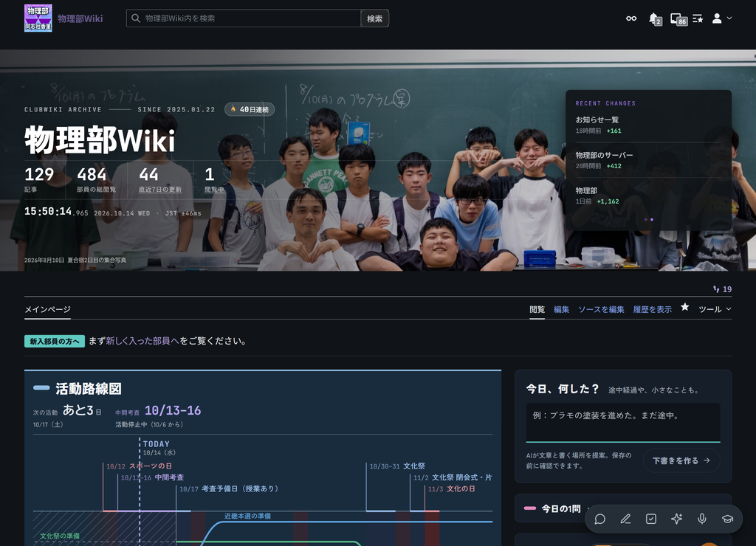Switch to the 編集 tab
Image resolution: width=756 pixels, height=546 pixels.
pyautogui.click(x=561, y=309)
